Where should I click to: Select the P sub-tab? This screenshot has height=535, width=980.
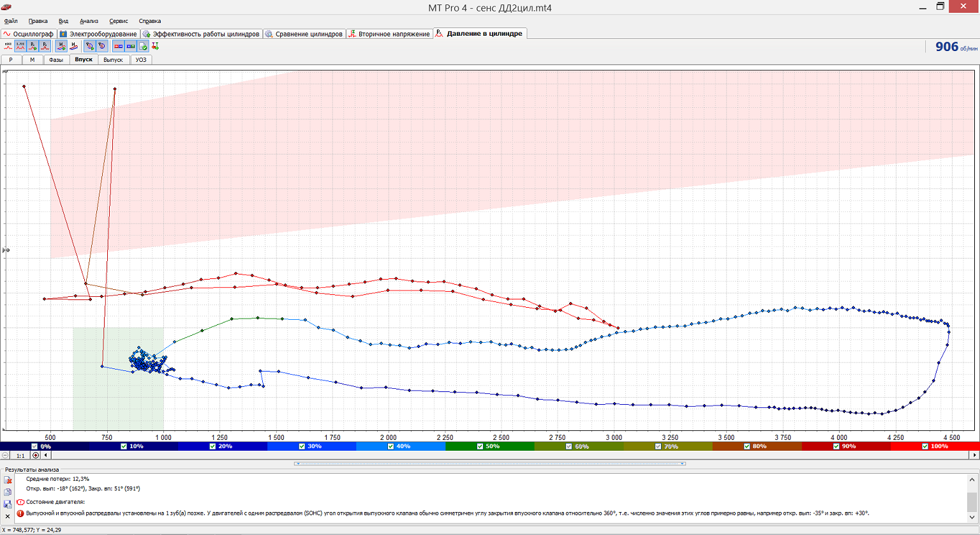point(11,59)
